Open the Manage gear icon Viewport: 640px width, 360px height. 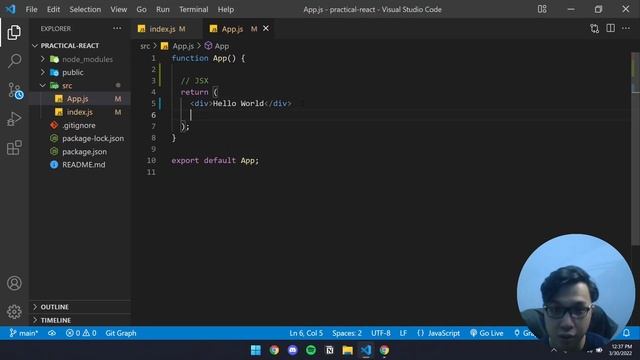(14, 311)
